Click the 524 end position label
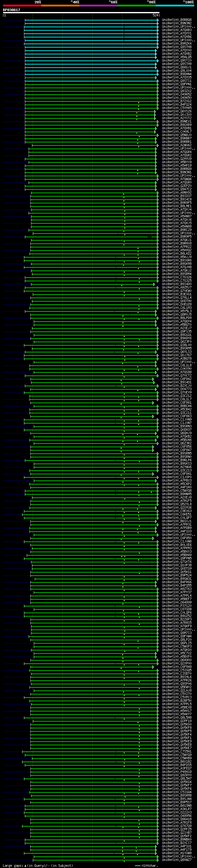This screenshot has height=868, width=197. click(x=155, y=15)
